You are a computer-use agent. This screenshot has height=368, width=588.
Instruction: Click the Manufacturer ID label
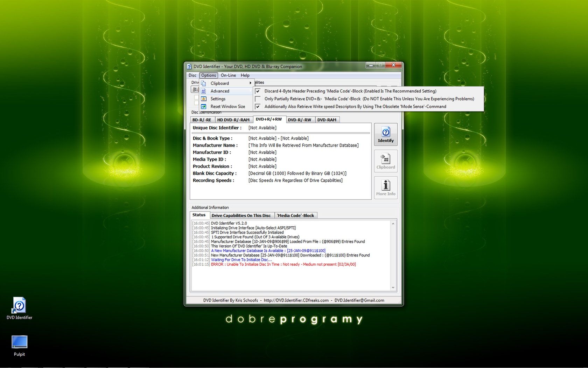coord(212,152)
